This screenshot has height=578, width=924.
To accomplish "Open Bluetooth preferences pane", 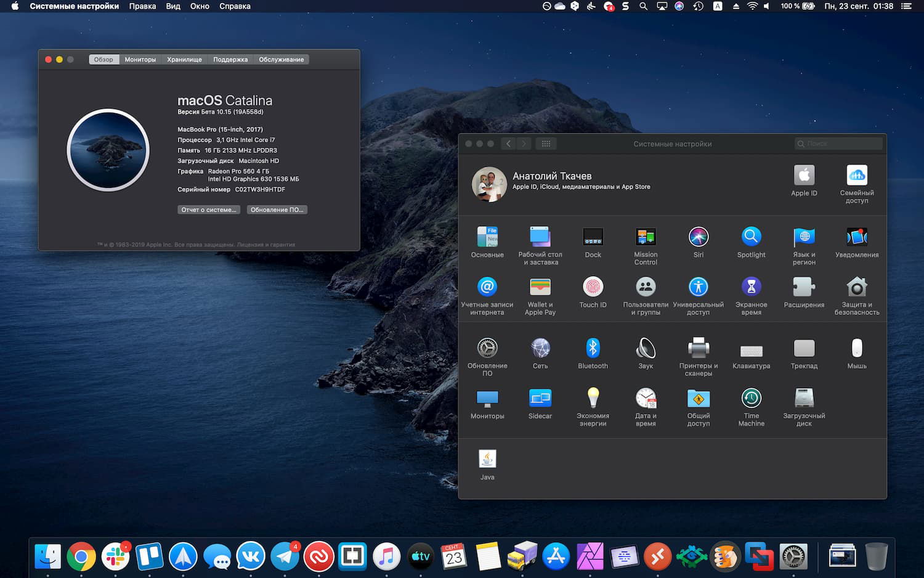I will tap(592, 349).
